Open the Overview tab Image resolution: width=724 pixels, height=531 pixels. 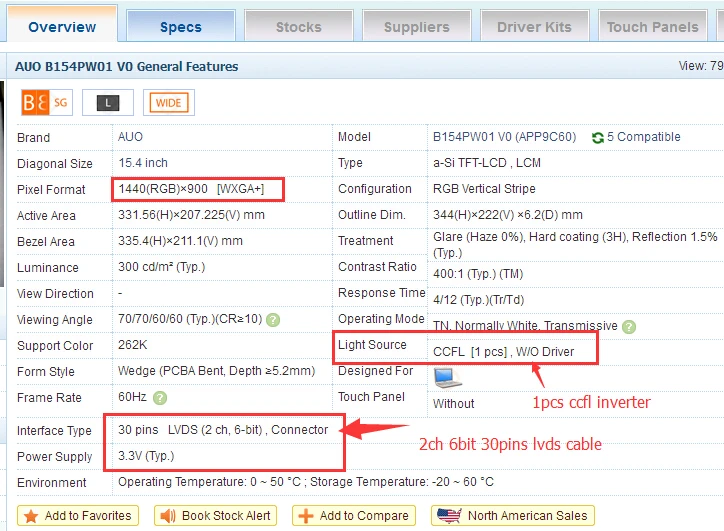pos(62,25)
